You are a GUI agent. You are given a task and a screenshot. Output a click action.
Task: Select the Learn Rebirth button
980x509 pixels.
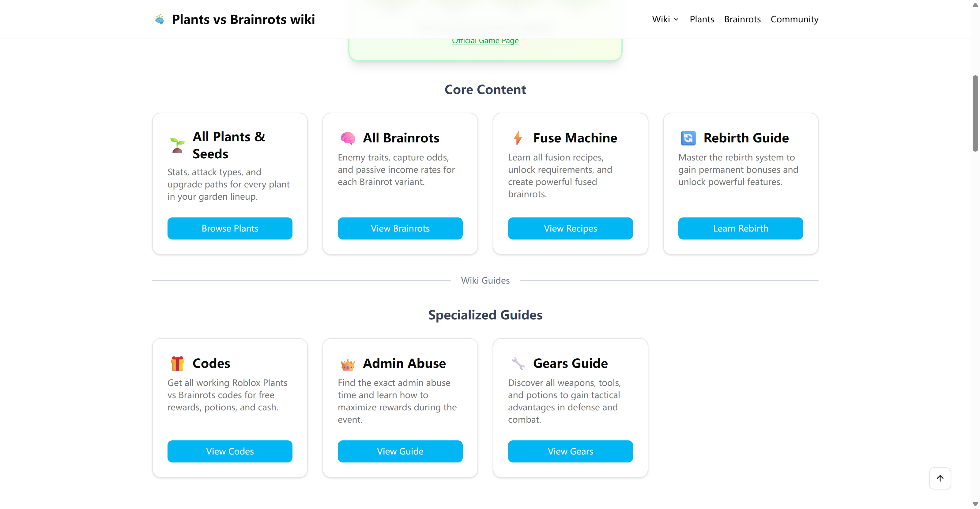click(740, 228)
